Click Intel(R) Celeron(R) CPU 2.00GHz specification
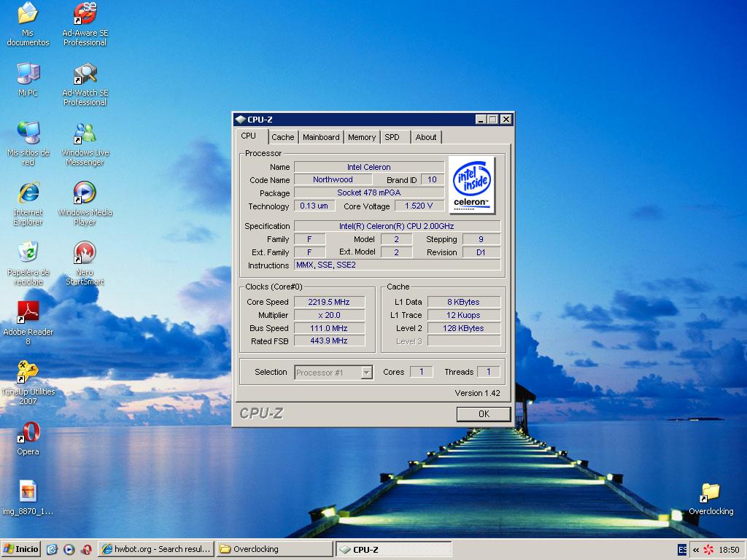Screen dimensions: 747x560 397,226
